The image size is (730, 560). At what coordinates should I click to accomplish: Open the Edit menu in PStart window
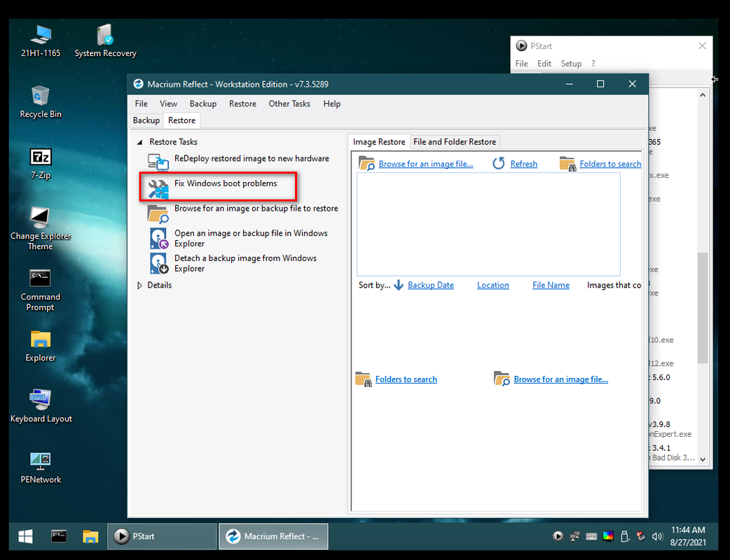click(x=544, y=64)
